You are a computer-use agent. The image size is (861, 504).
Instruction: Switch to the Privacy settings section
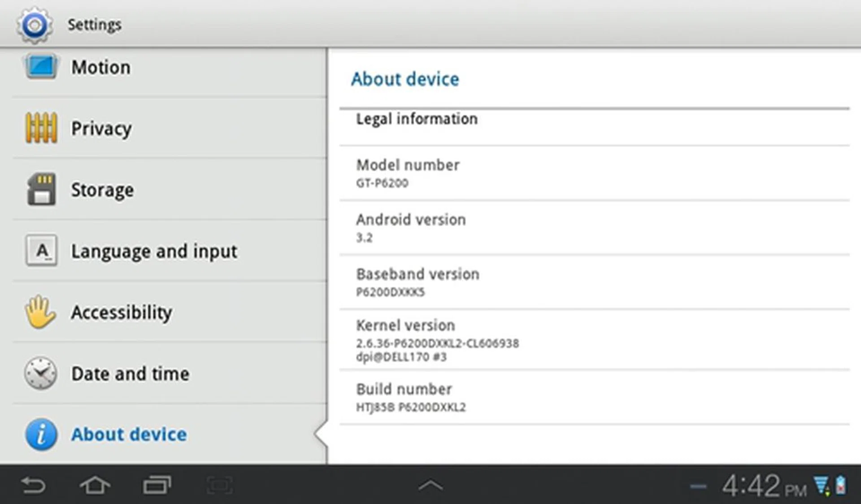(101, 128)
